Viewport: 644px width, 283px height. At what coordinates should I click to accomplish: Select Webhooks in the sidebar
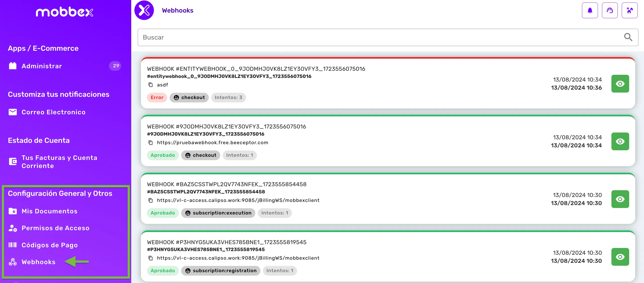click(38, 262)
